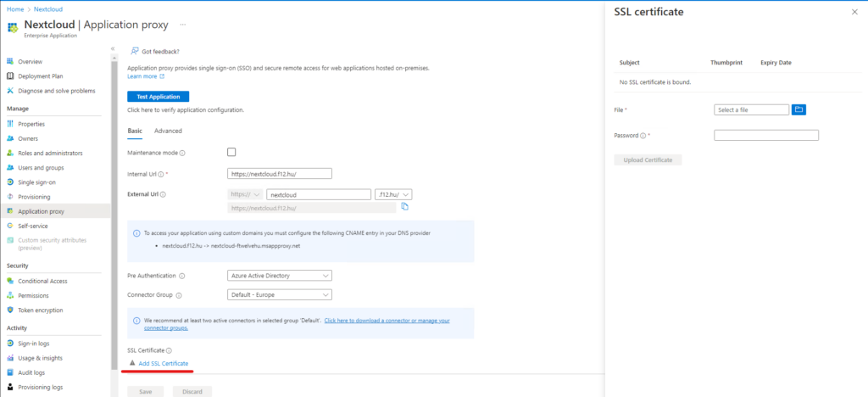Screen dimensions: 868x397
Task: Click the Expiry Date column header
Action: [776, 63]
